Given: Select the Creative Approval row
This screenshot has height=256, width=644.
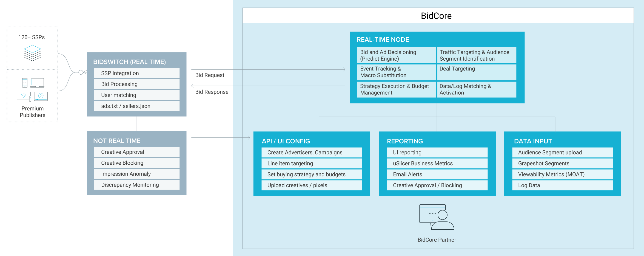Looking at the screenshot, I should coord(137,152).
